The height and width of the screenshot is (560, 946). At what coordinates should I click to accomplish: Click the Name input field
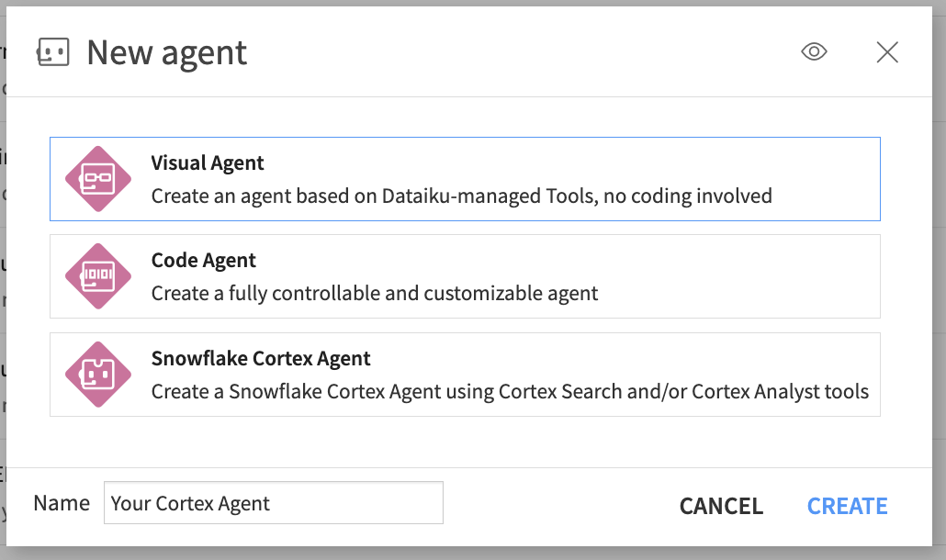click(273, 503)
